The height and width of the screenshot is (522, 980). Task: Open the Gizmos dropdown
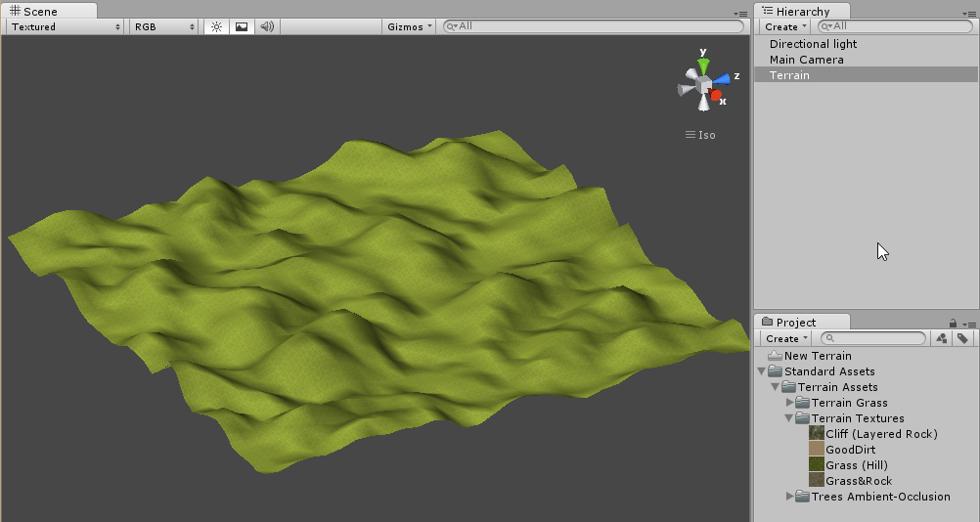point(410,26)
